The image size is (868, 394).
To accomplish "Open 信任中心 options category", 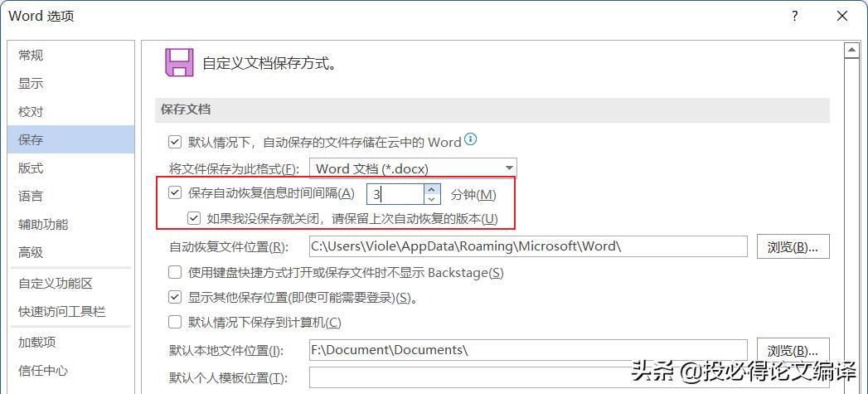I will 71,371.
